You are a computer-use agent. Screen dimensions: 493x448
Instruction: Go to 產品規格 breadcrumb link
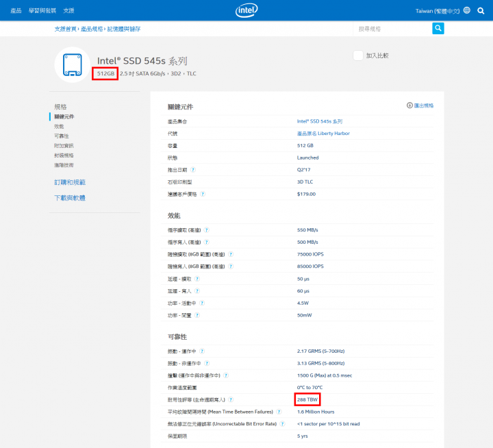92,29
